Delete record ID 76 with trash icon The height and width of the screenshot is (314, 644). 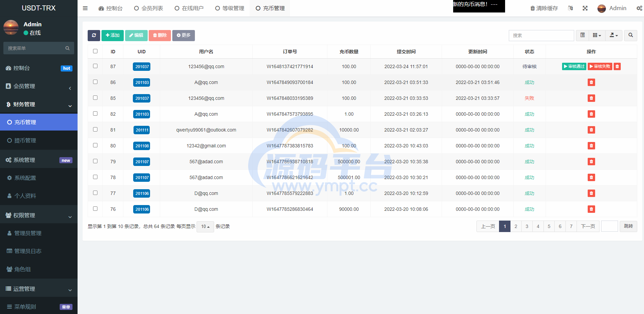click(591, 209)
